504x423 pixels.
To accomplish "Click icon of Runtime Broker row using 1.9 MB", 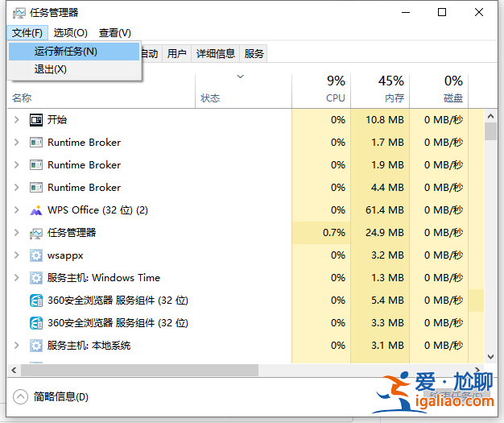I will tap(36, 165).
